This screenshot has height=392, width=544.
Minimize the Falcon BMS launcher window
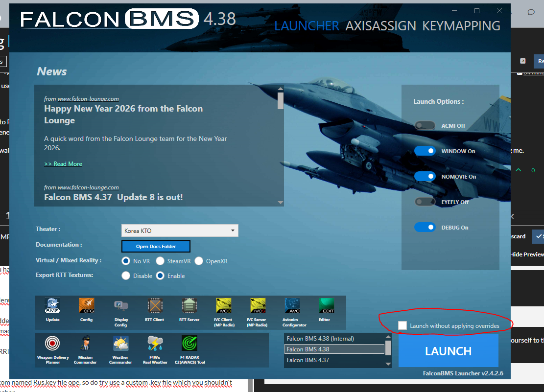point(454,11)
